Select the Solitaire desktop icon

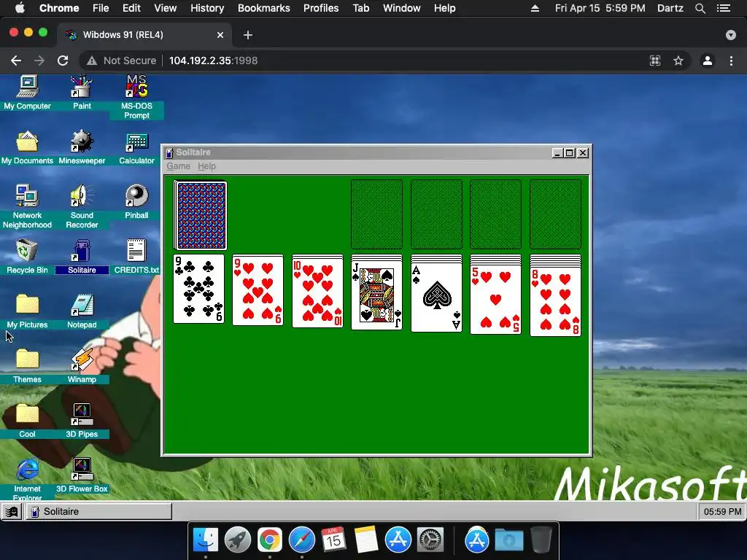(82, 257)
